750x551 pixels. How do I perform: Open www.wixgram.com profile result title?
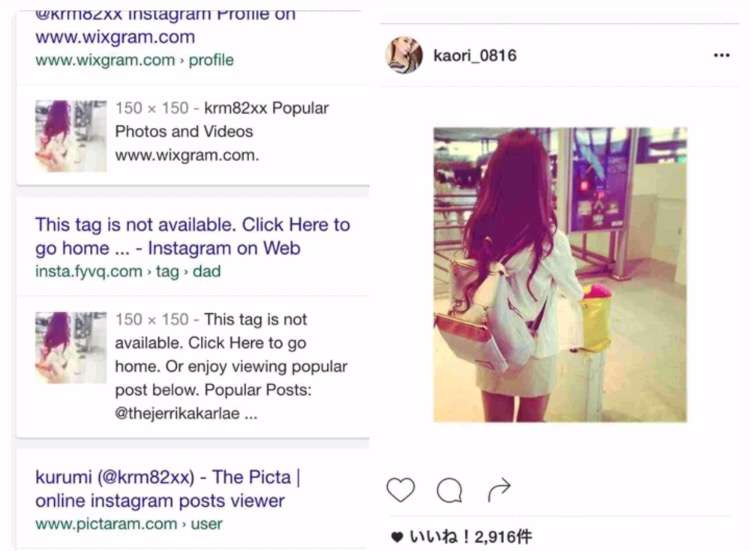click(165, 26)
